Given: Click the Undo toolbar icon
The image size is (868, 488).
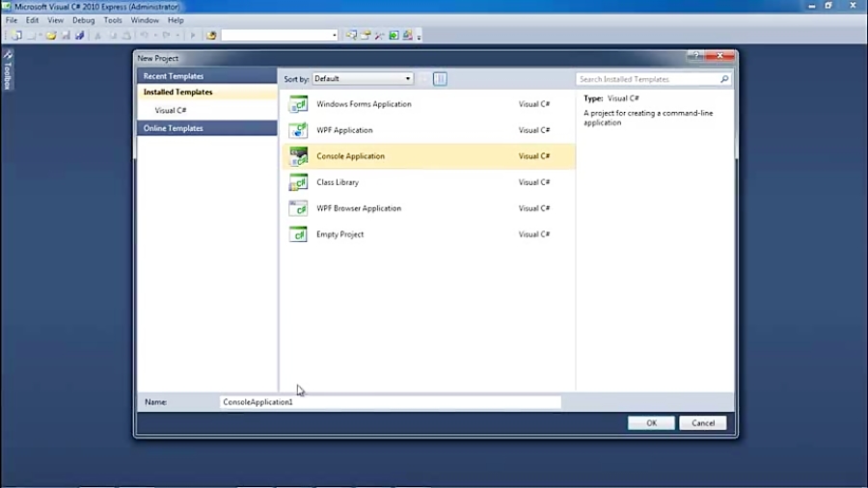Looking at the screenshot, I should 144,36.
